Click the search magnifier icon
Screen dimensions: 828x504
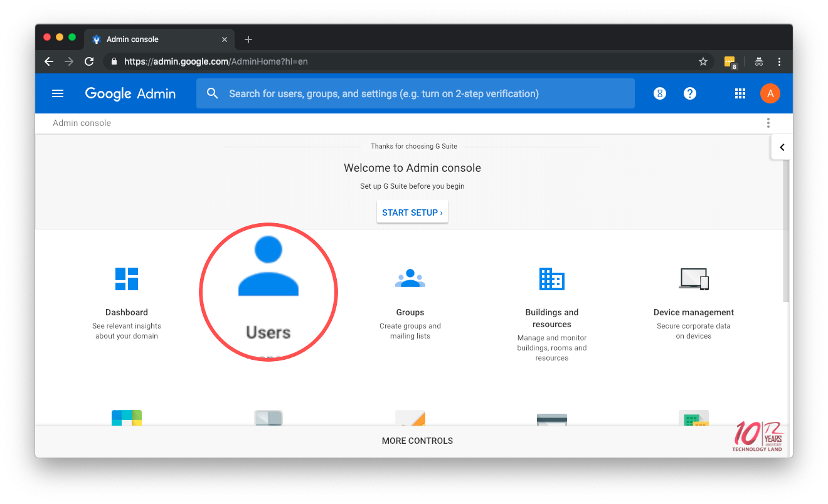(x=213, y=93)
